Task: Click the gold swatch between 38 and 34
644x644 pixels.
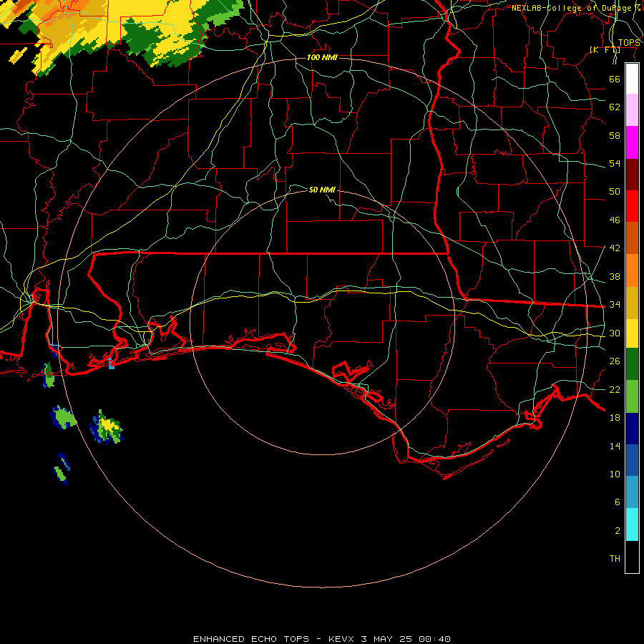Action: coord(632,303)
